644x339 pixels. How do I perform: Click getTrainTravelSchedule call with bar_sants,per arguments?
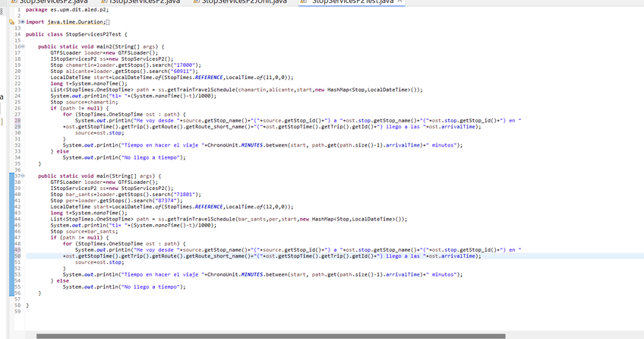(x=283, y=220)
